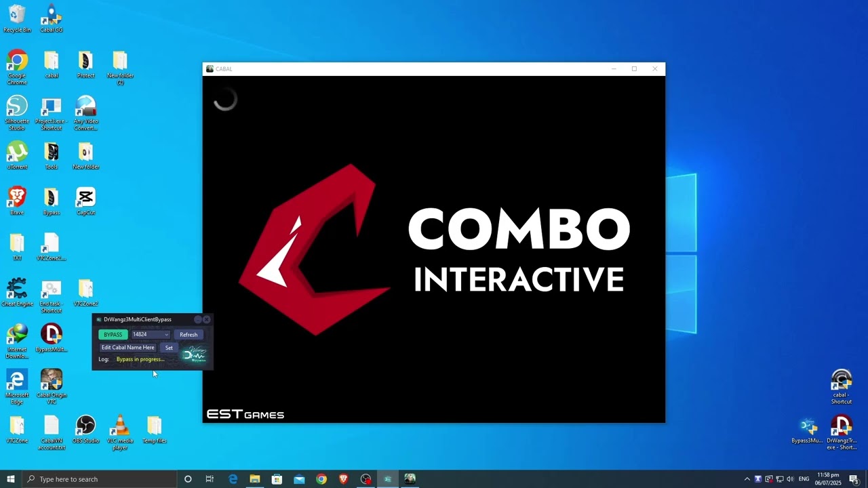This screenshot has height=488, width=868.
Task: Focus the Edit Cabal Name Here field
Action: (128, 348)
